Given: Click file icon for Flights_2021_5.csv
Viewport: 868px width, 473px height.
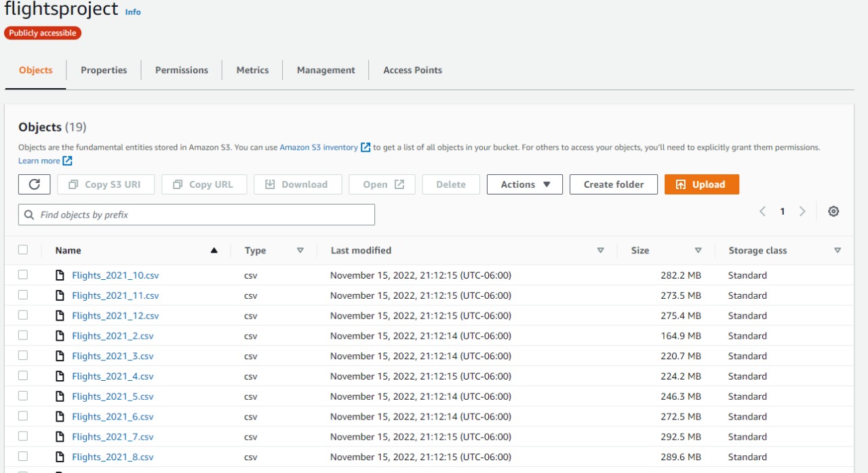Looking at the screenshot, I should click(60, 396).
